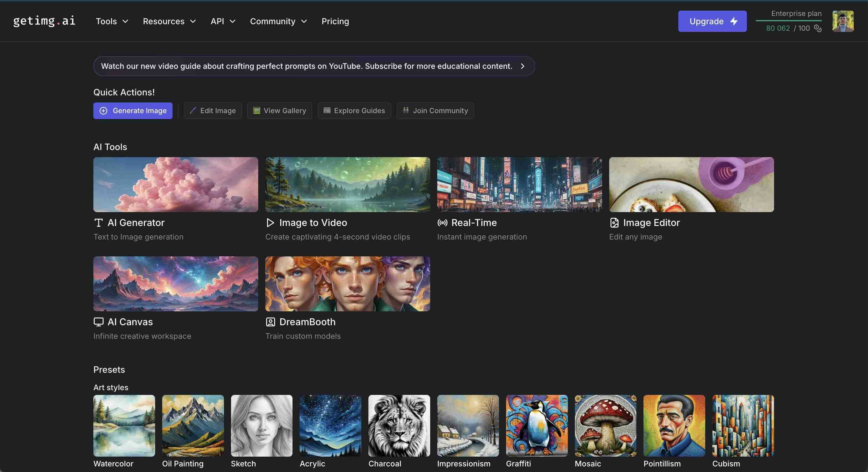Click the Upgrade button
Image resolution: width=868 pixels, height=472 pixels.
coord(712,21)
